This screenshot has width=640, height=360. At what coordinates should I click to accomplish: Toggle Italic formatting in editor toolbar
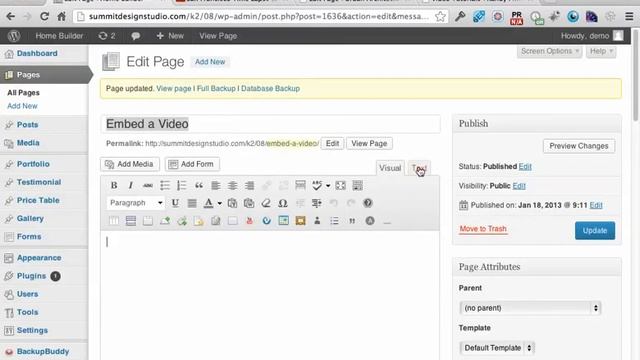pos(131,185)
